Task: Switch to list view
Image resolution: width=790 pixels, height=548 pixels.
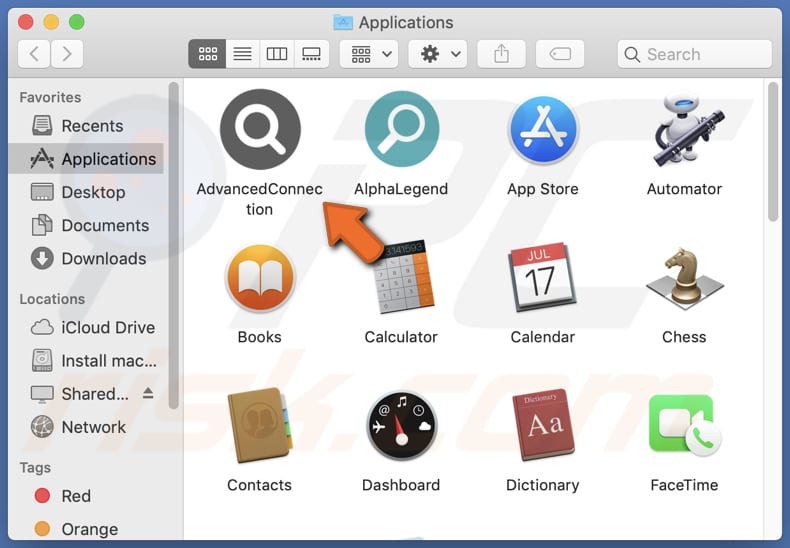Action: click(242, 54)
